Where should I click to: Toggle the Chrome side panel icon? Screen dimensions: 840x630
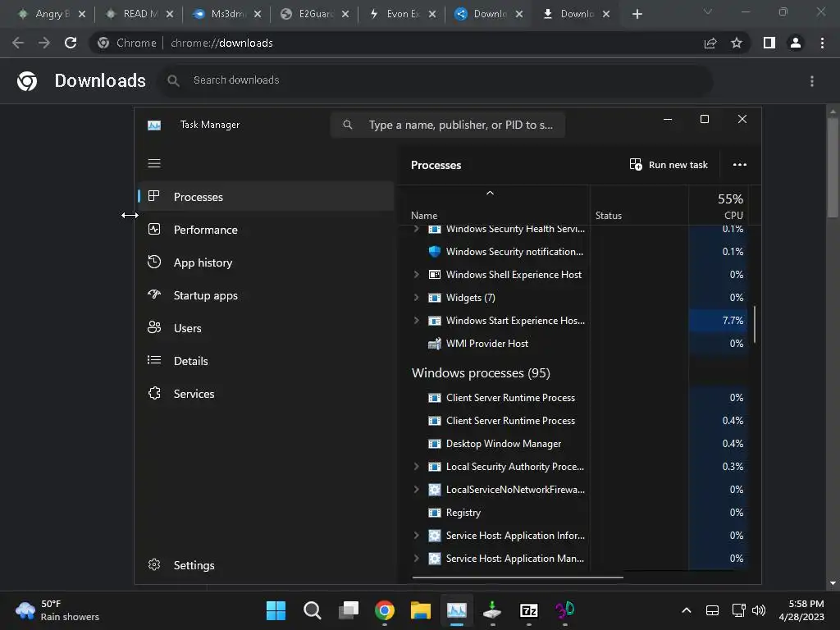coord(769,43)
